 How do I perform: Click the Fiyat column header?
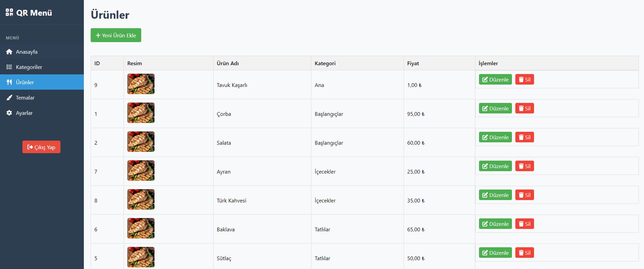[413, 63]
